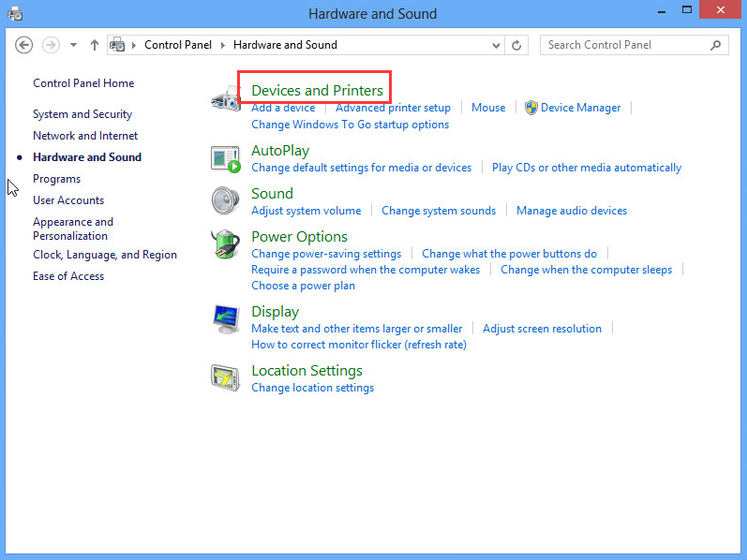Go to Control Panel Home
Viewport: 747px width, 560px height.
pos(83,83)
